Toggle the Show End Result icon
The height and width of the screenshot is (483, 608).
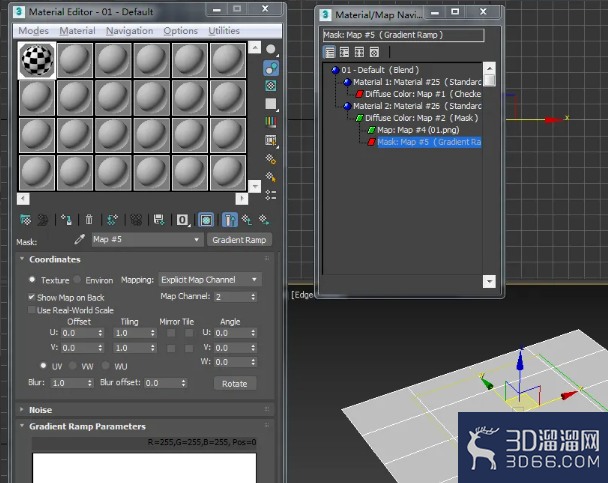pyautogui.click(x=230, y=220)
